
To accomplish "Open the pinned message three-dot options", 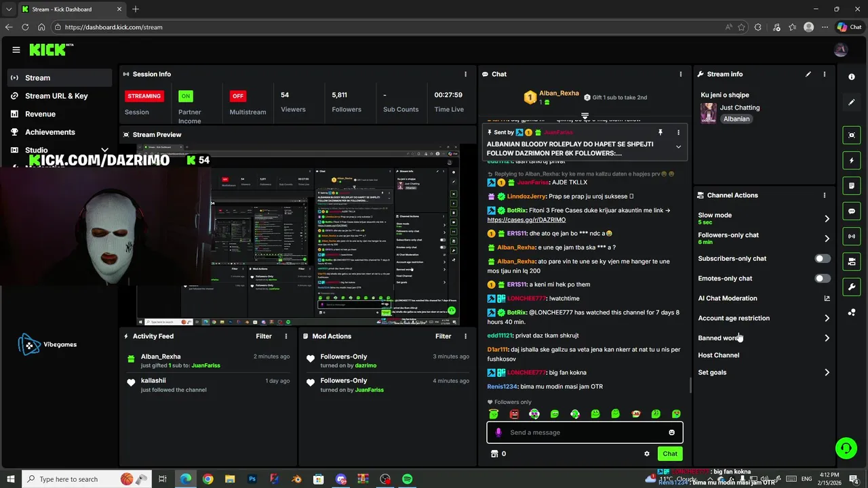I will click(678, 132).
